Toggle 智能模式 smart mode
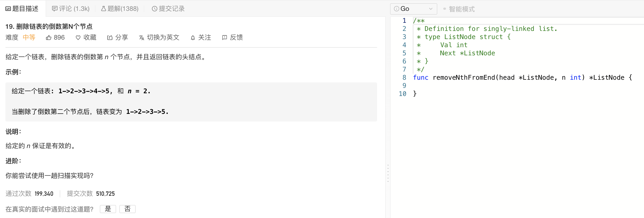Screen dimensions: 644x218 459,9
